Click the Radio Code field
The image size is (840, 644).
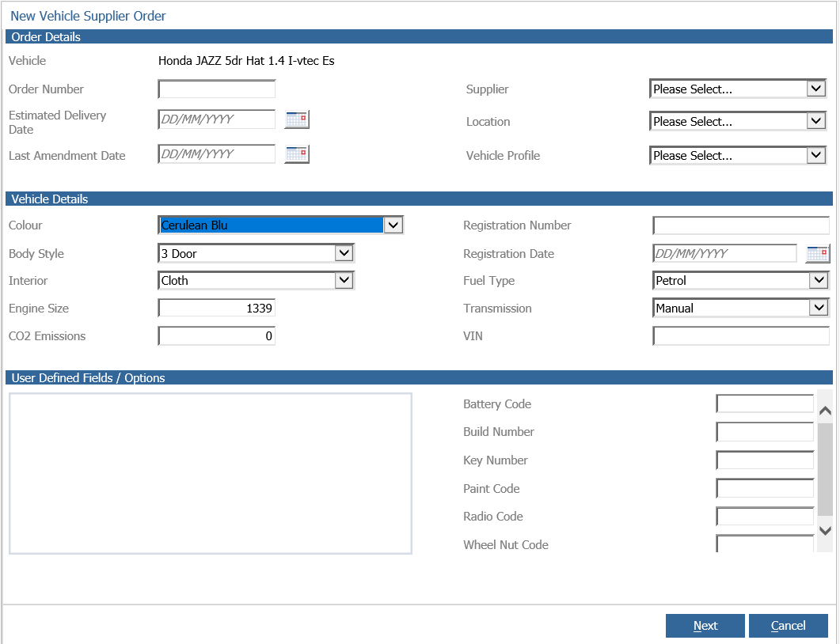(765, 516)
